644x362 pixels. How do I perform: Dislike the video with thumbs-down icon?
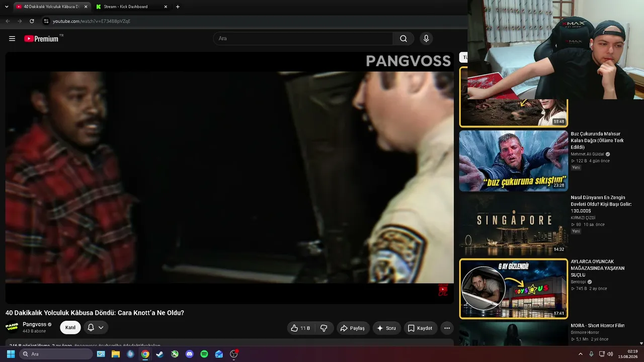pyautogui.click(x=324, y=328)
